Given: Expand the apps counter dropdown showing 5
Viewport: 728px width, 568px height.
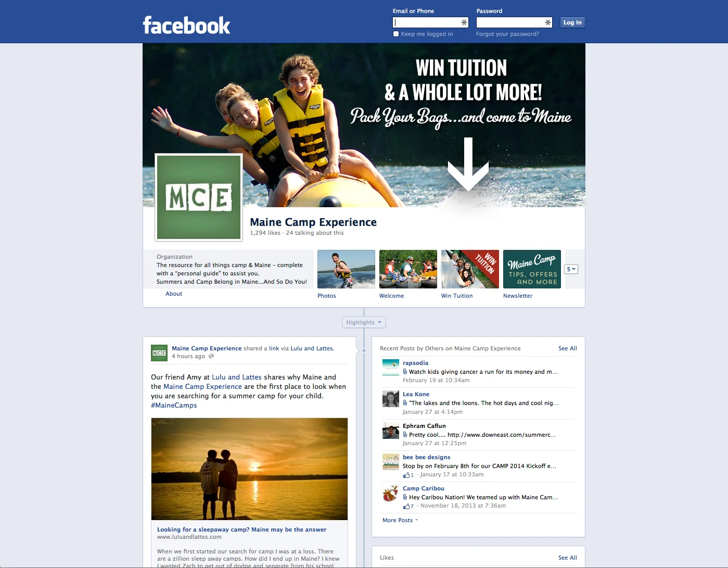Looking at the screenshot, I should click(x=571, y=269).
